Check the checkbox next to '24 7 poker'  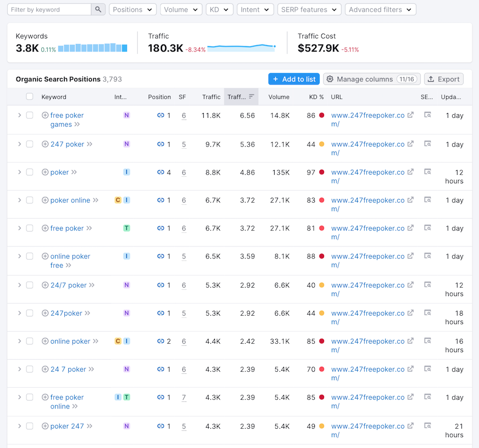coord(30,368)
